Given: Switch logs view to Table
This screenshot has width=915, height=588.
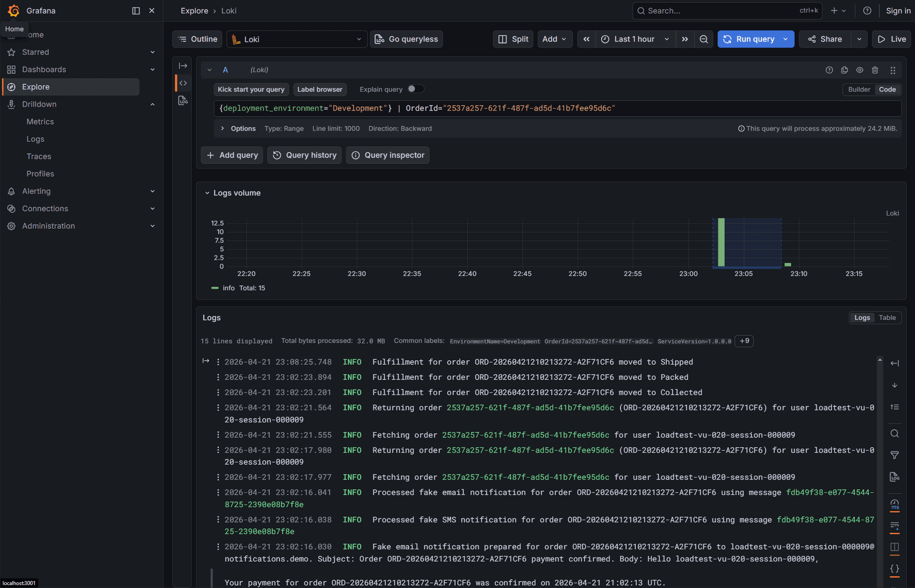Looking at the screenshot, I should (x=887, y=317).
